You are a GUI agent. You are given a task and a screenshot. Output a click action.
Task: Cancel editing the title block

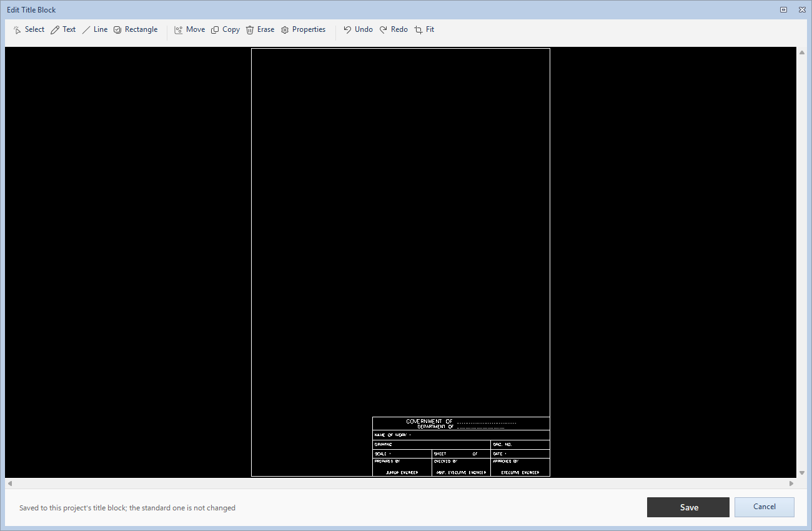click(765, 507)
